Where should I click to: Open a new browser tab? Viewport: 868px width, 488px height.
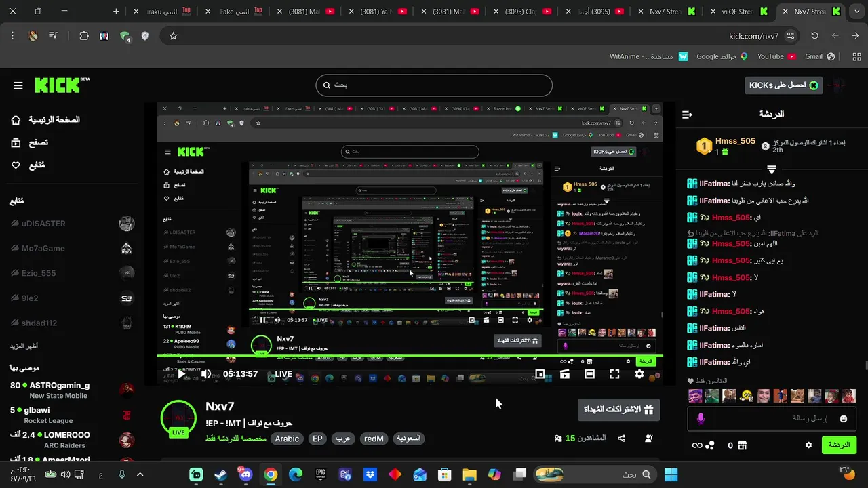(116, 12)
